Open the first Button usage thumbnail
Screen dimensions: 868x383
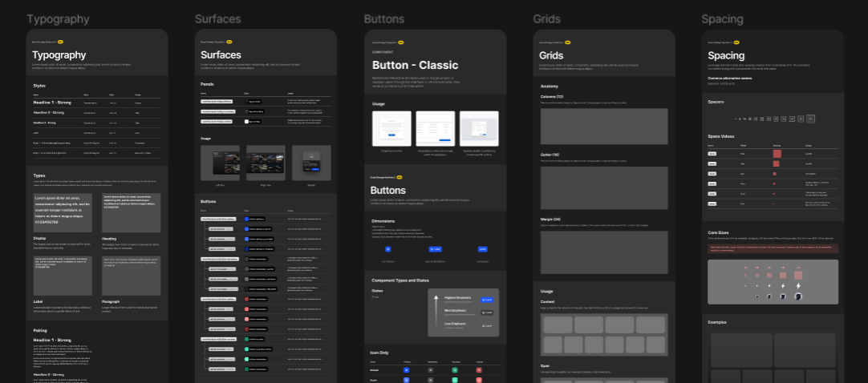(x=391, y=129)
